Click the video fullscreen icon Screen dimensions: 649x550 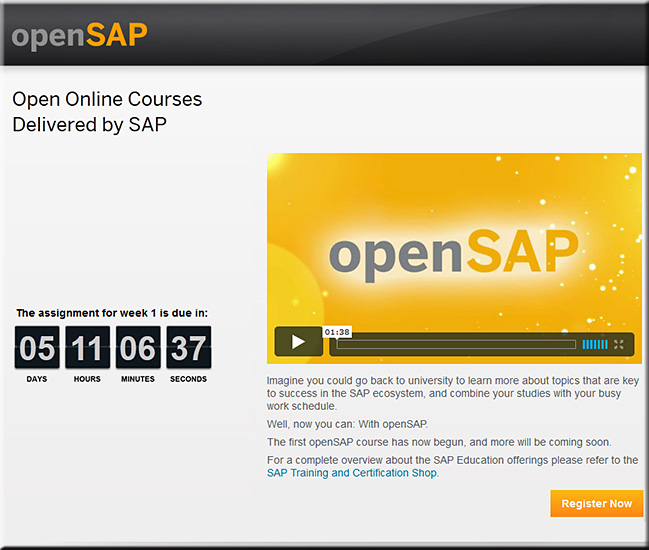(619, 344)
